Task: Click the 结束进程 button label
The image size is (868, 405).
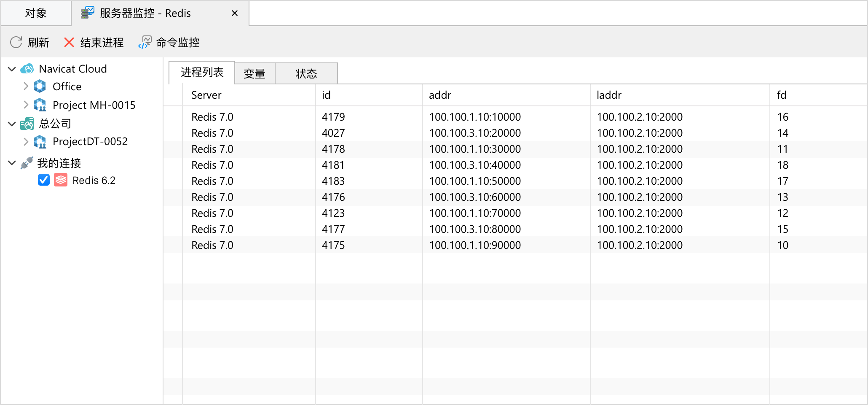Action: (x=102, y=42)
